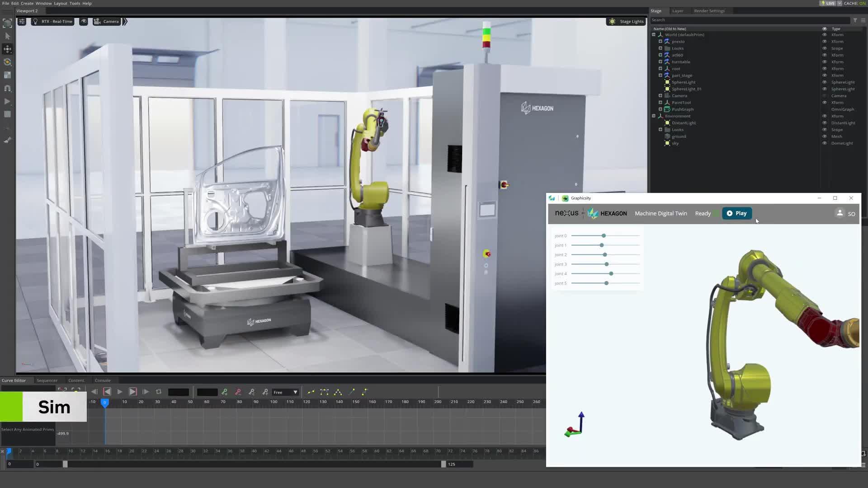Toggle visibility of turntable prim
This screenshot has width=868, height=488.
[824, 62]
